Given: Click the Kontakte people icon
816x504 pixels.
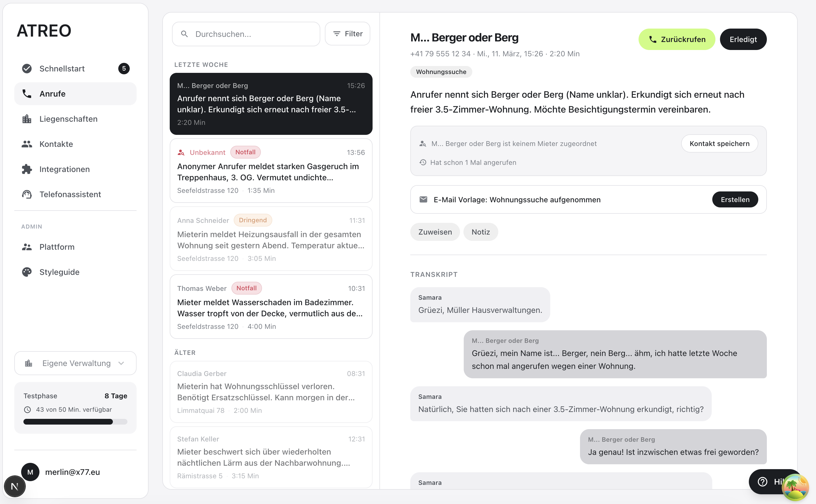Looking at the screenshot, I should (x=27, y=144).
